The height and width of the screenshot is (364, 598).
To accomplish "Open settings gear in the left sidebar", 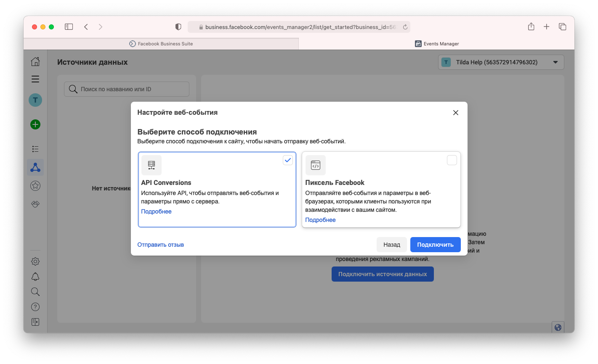I will 35,261.
